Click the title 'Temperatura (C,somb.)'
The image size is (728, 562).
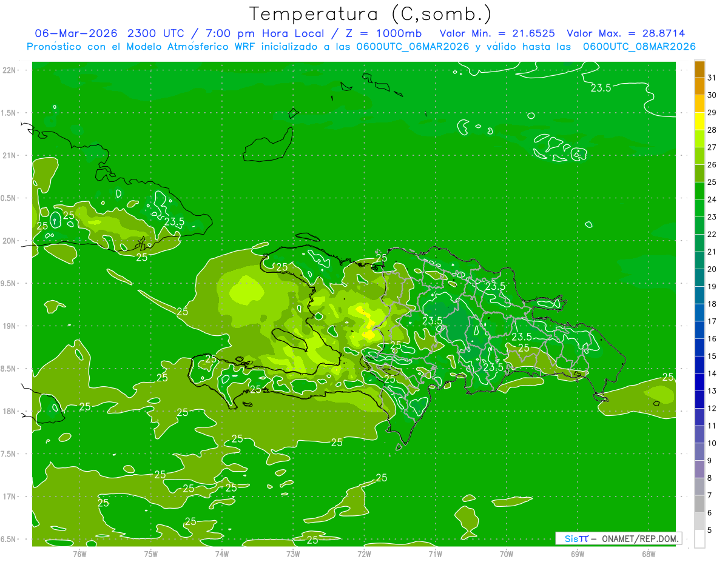pos(371,15)
